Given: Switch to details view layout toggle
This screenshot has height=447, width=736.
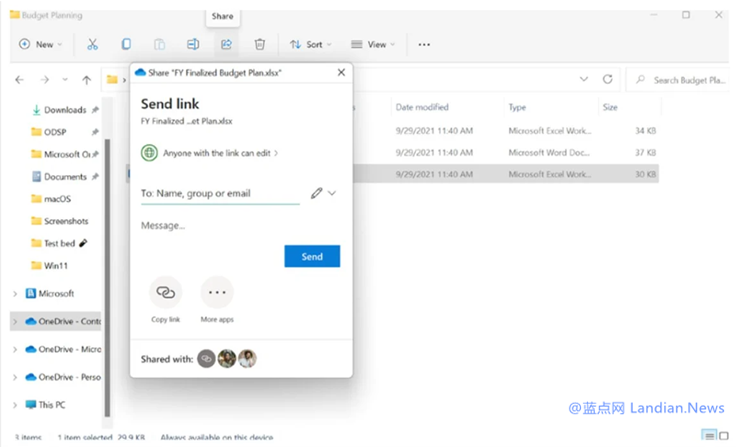Looking at the screenshot, I should tap(708, 435).
